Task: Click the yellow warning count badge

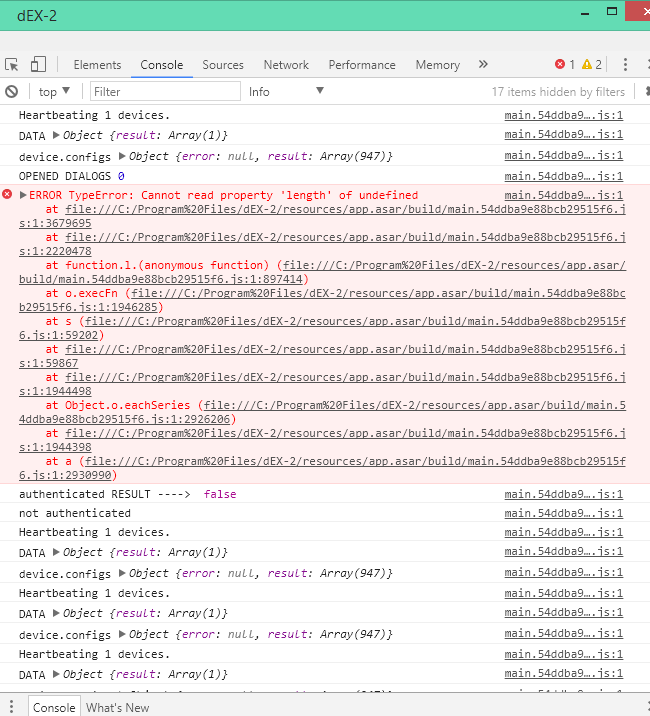Action: 592,64
